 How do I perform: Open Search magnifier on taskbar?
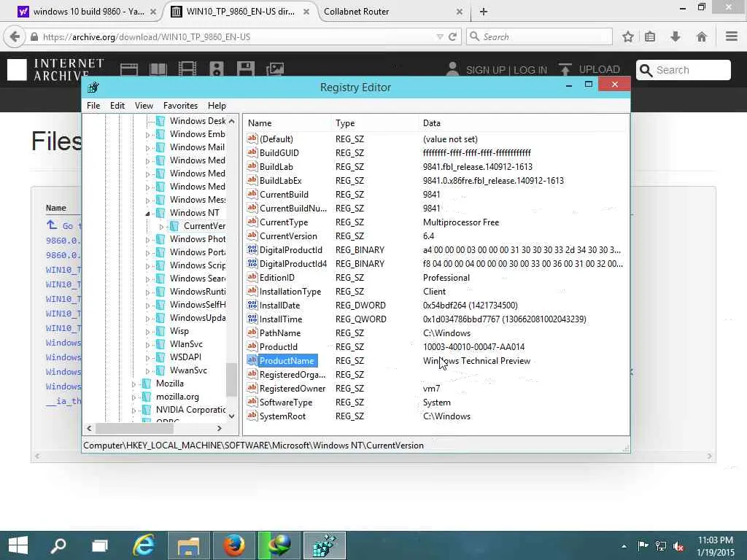tap(58, 545)
